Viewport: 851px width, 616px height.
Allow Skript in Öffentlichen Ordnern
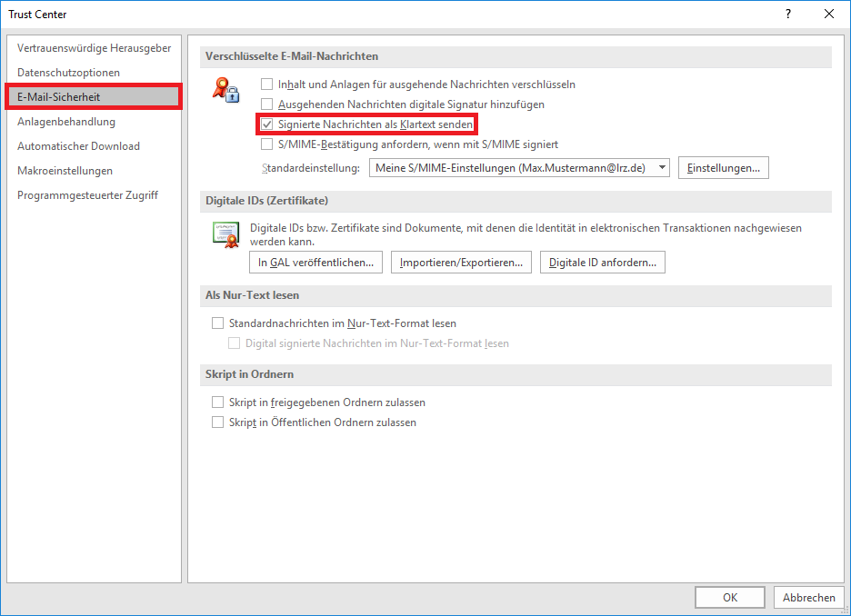point(217,422)
